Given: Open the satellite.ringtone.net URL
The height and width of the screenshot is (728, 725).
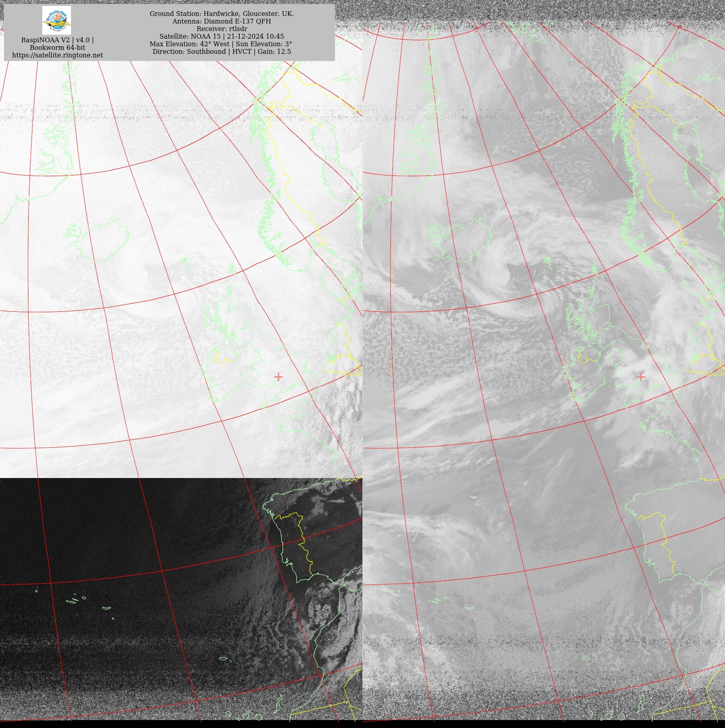Looking at the screenshot, I should [x=57, y=55].
